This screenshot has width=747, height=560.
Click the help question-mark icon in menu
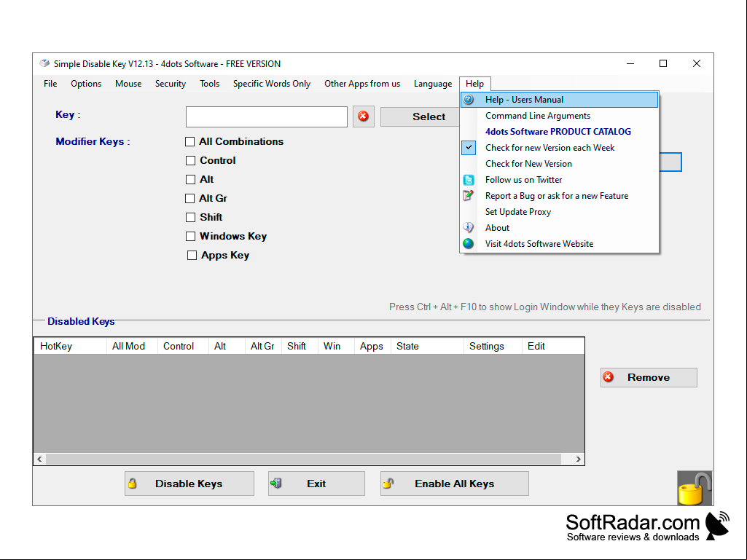pos(469,100)
